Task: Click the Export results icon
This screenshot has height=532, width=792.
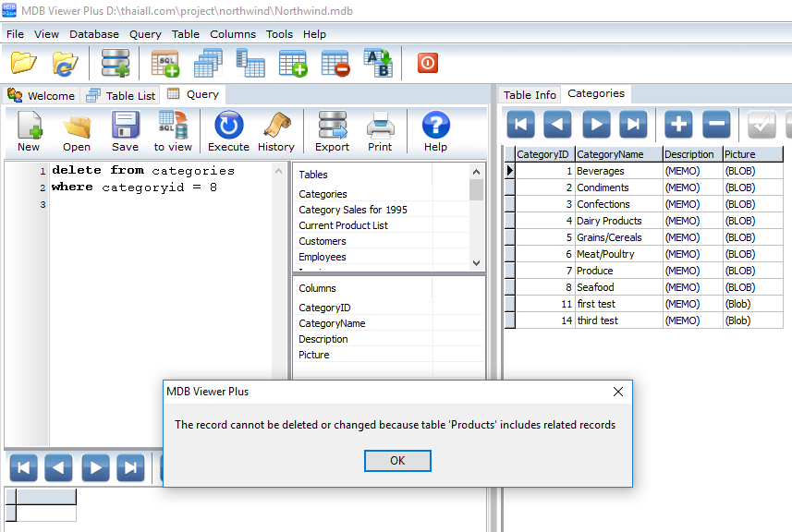Action: click(332, 131)
